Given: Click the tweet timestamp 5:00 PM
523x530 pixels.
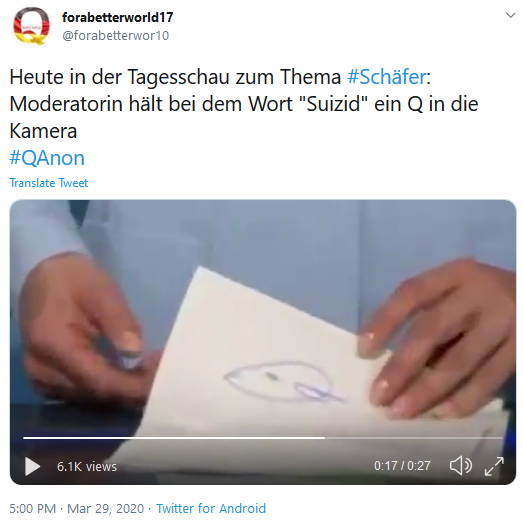Looking at the screenshot, I should (x=32, y=508).
